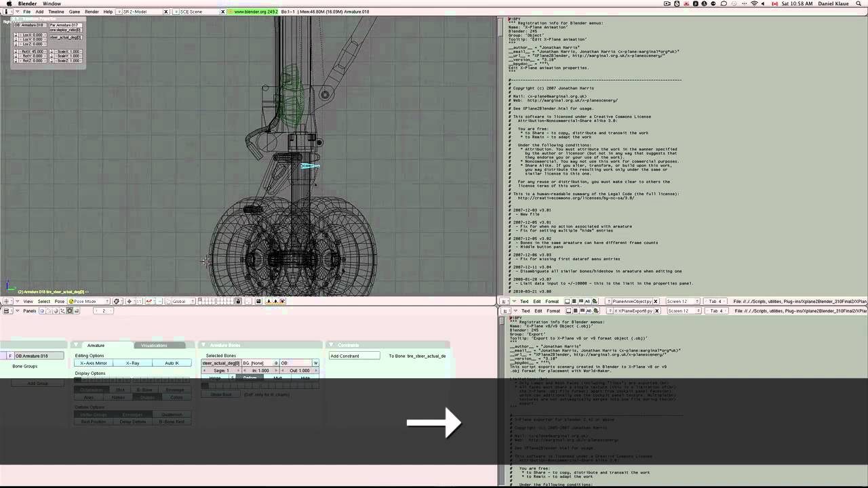Open the Add Constraint dropdown
The height and width of the screenshot is (488, 868).
coord(355,356)
